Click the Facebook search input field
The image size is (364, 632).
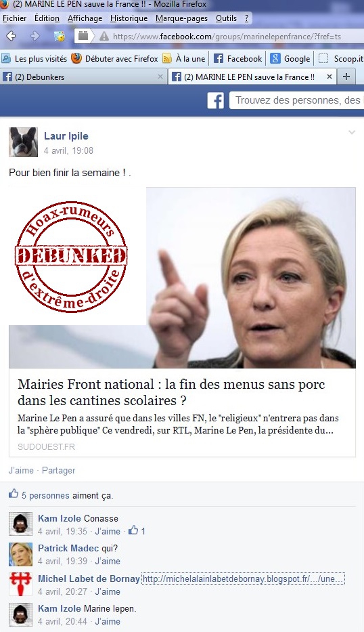(296, 100)
